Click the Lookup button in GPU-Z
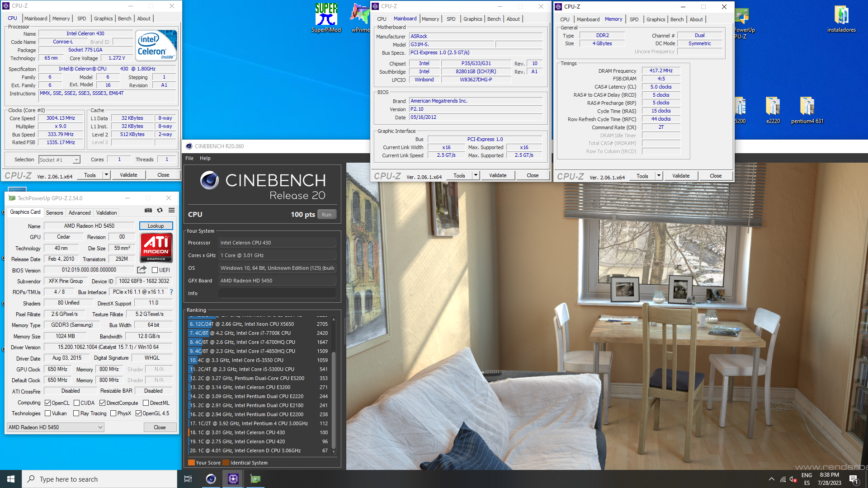This screenshot has width=868, height=488. pyautogui.click(x=156, y=225)
